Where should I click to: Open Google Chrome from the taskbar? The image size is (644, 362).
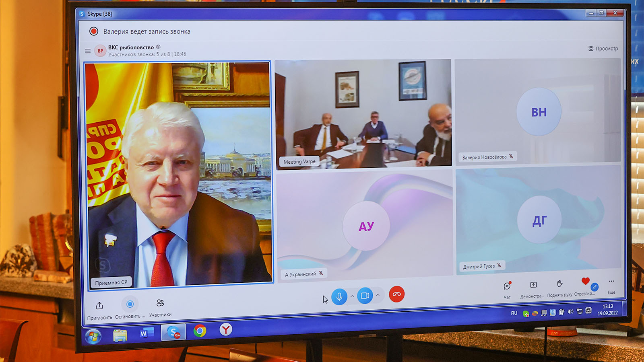(200, 331)
